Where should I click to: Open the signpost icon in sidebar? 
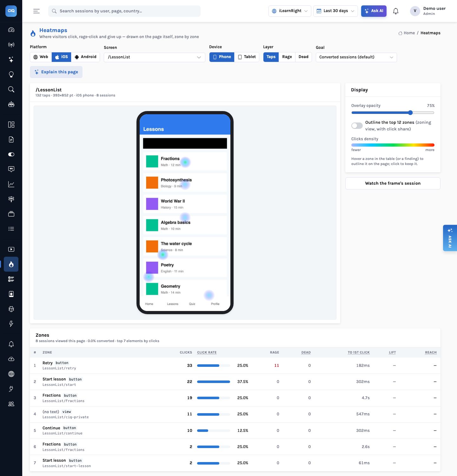(x=11, y=199)
